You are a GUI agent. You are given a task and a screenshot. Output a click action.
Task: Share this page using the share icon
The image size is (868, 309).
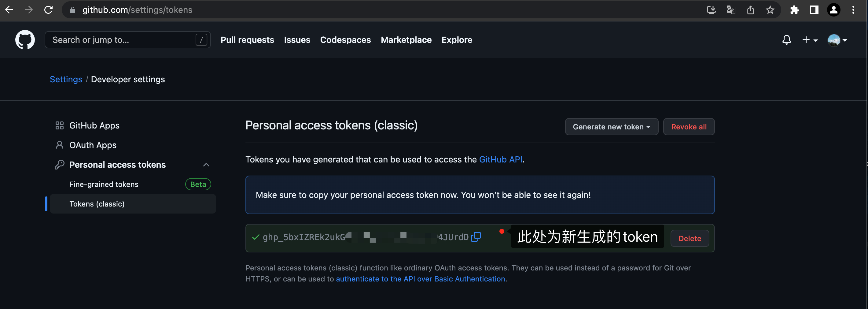750,10
